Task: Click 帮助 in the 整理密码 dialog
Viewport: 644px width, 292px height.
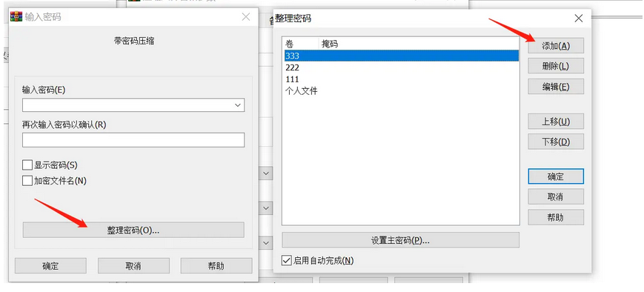Action: click(556, 217)
